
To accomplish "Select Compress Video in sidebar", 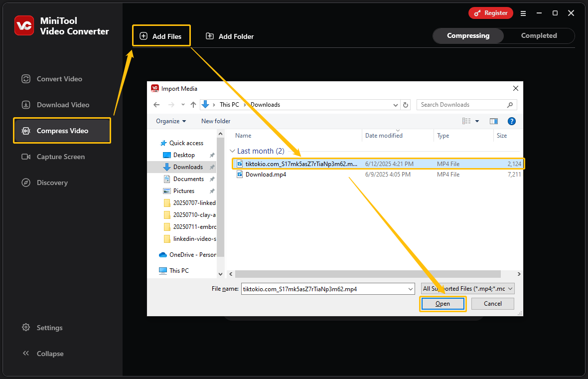I will (x=62, y=131).
